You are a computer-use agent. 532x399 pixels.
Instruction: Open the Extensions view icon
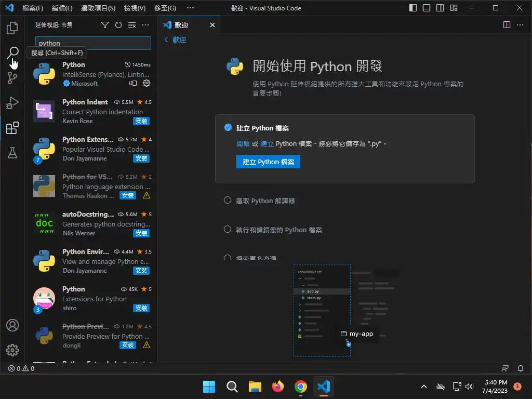[12, 128]
